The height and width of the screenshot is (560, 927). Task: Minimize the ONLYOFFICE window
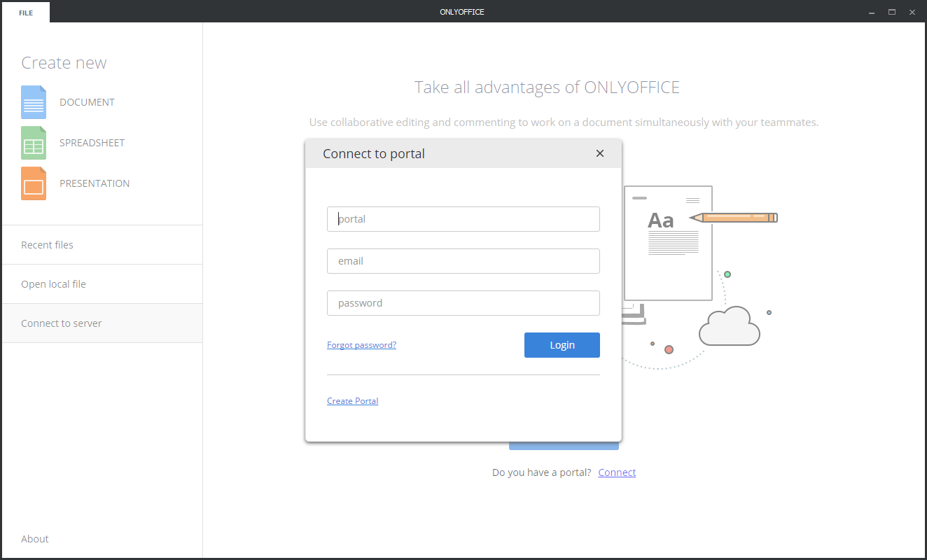coord(872,12)
